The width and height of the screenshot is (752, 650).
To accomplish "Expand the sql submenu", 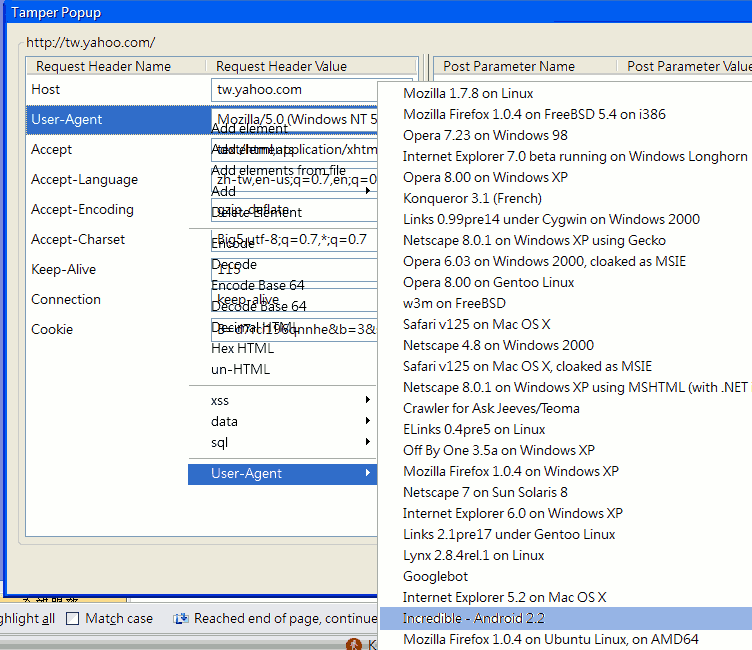I will click(x=282, y=442).
